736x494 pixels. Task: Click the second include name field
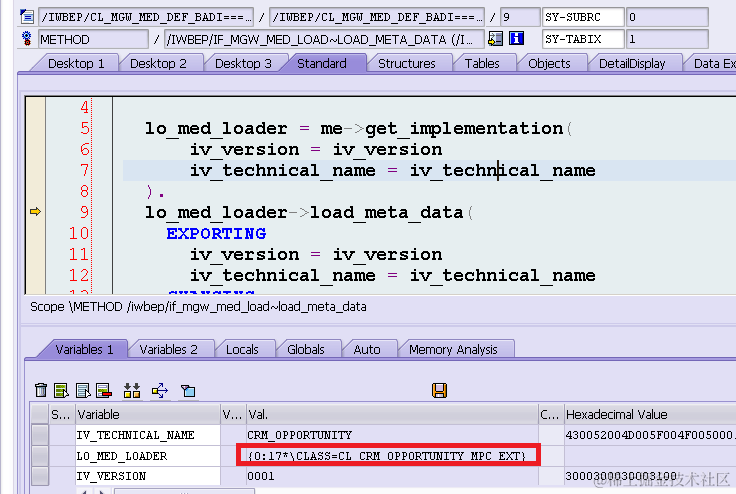377,17
